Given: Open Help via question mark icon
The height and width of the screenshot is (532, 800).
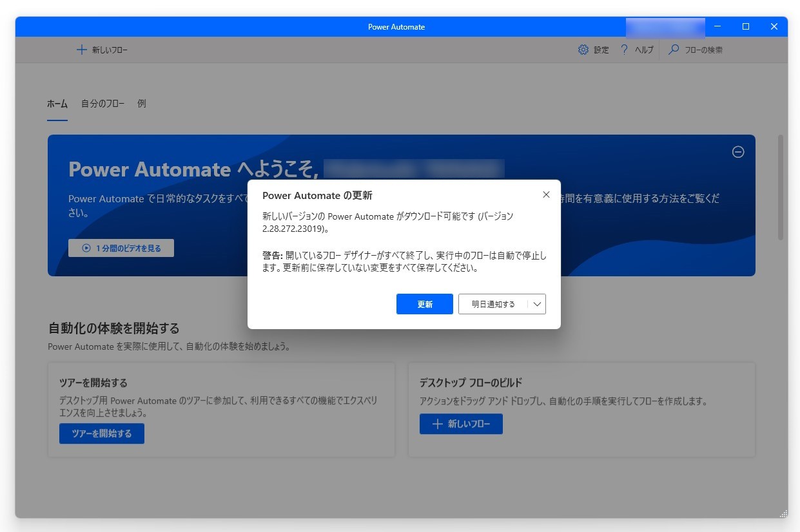Looking at the screenshot, I should pyautogui.click(x=623, y=50).
